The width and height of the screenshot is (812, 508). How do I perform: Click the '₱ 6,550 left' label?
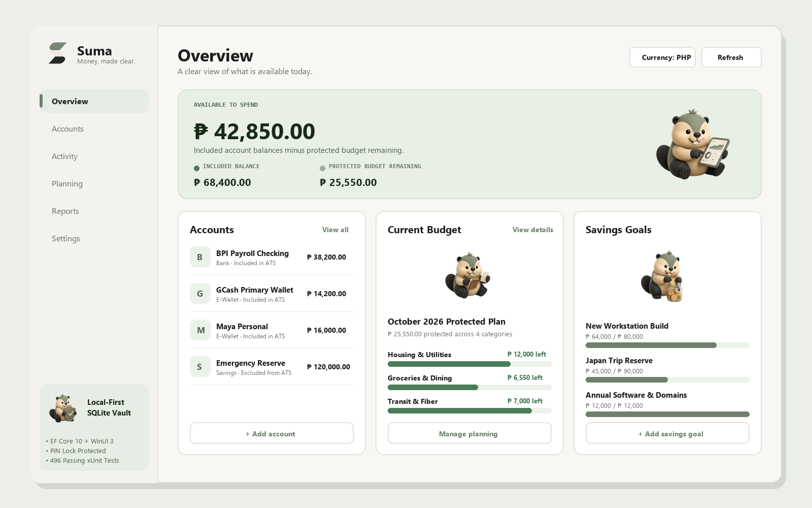[x=525, y=377]
